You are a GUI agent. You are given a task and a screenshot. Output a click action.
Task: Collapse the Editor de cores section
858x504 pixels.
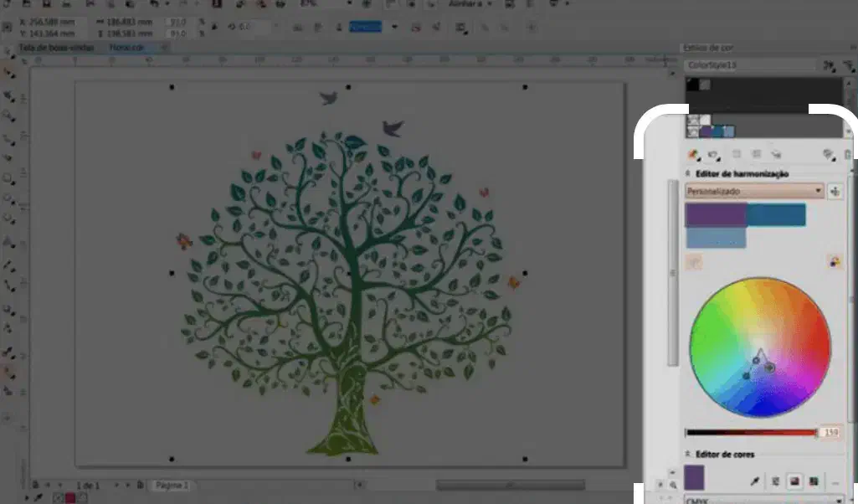pos(689,455)
